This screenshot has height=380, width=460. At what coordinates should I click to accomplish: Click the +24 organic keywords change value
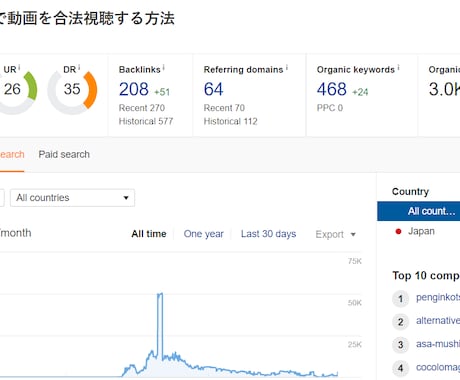point(360,92)
